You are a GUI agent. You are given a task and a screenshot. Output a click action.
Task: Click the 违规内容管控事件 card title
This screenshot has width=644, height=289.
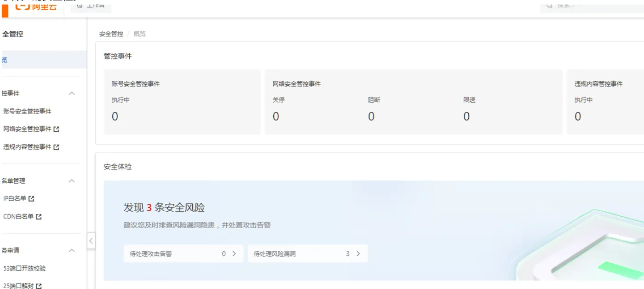598,84
